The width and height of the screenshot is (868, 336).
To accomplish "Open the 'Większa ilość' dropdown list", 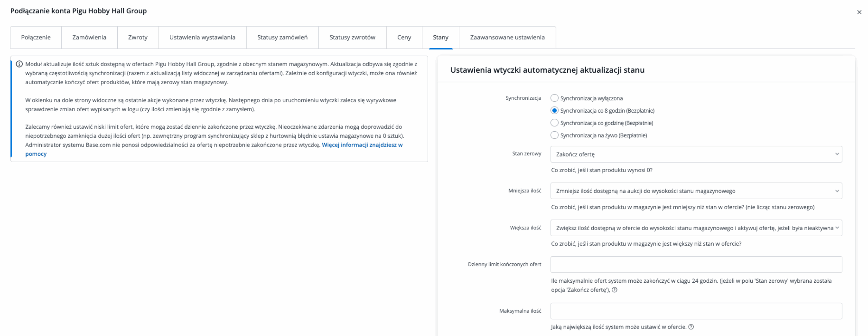I will 696,228.
